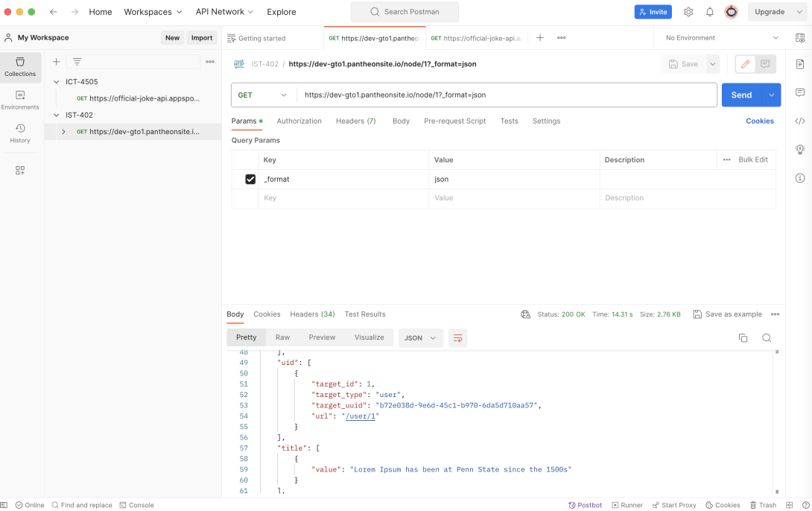Screen dimensions: 812x511
Task: Follow the /user/1 link in response
Action: 361,416
